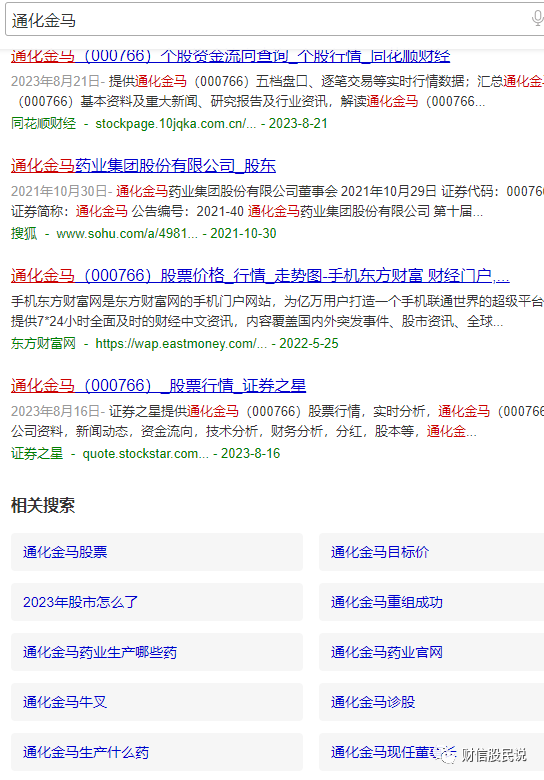
Task: Select related search 通化金马诊股
Action: 431,702
